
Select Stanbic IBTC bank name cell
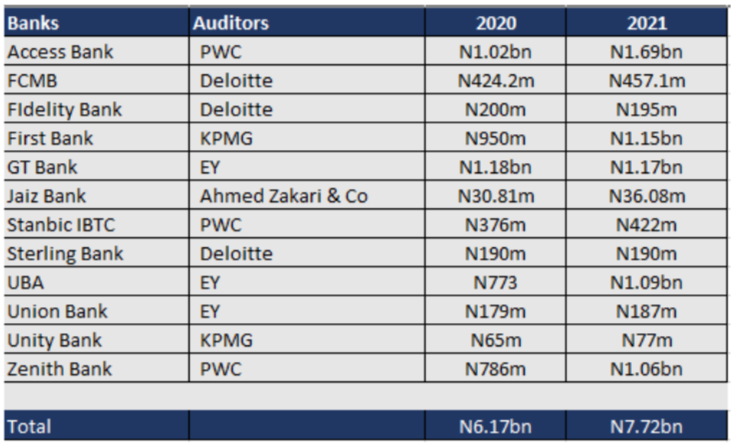click(x=57, y=225)
